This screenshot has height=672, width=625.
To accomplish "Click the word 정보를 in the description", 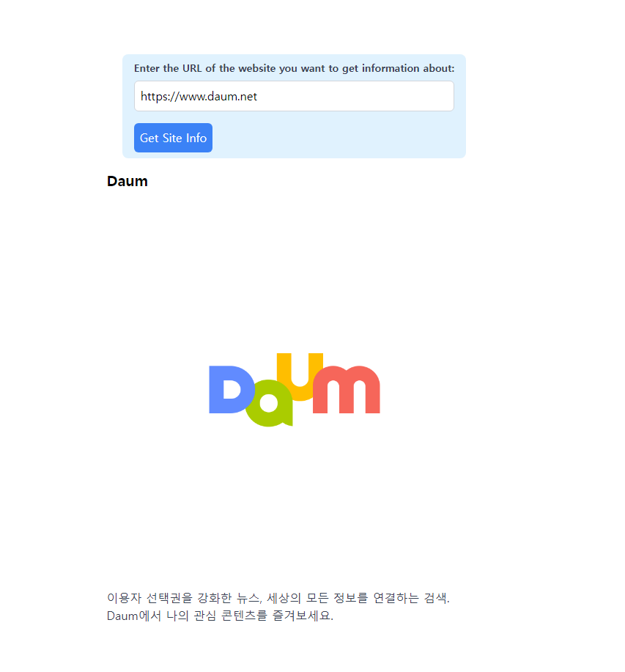I will click(x=351, y=597).
